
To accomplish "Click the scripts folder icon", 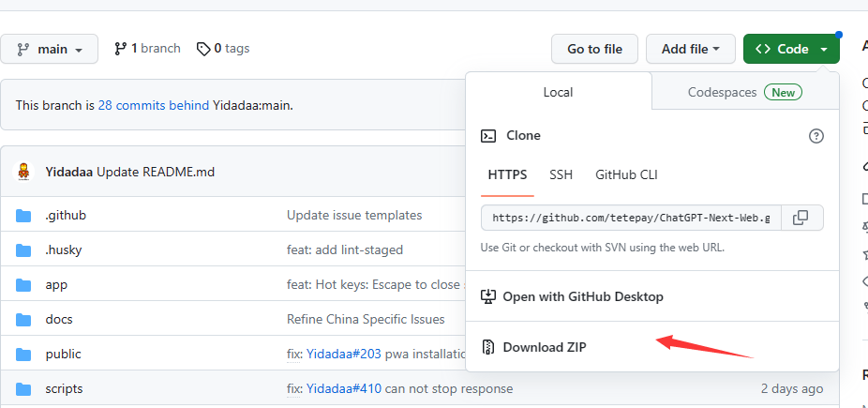I will 23,389.
